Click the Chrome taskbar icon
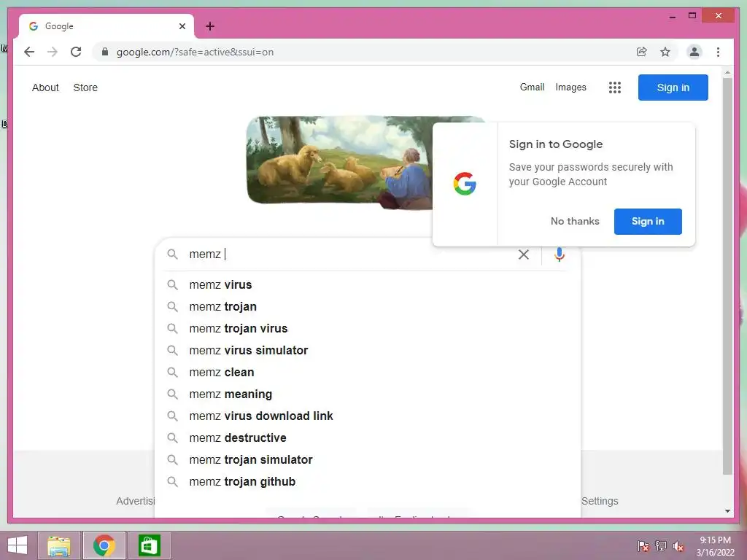Screen dimensions: 747x560 [x=104, y=545]
